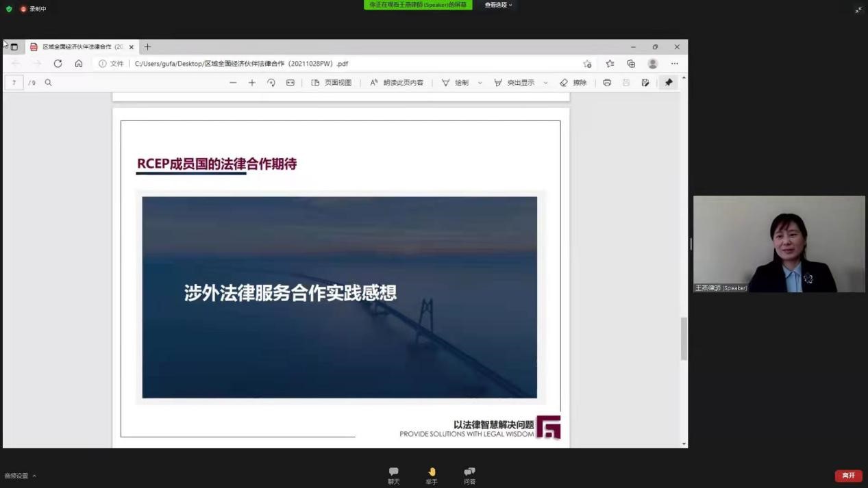Click the slide text 涉外法律服务合作实践感想
The width and height of the screenshot is (868, 488).
[x=290, y=293]
